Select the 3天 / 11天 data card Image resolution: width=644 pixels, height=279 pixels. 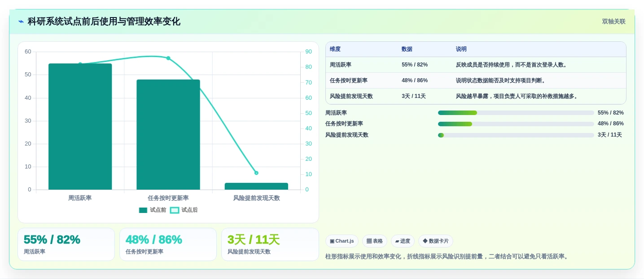pyautogui.click(x=270, y=244)
